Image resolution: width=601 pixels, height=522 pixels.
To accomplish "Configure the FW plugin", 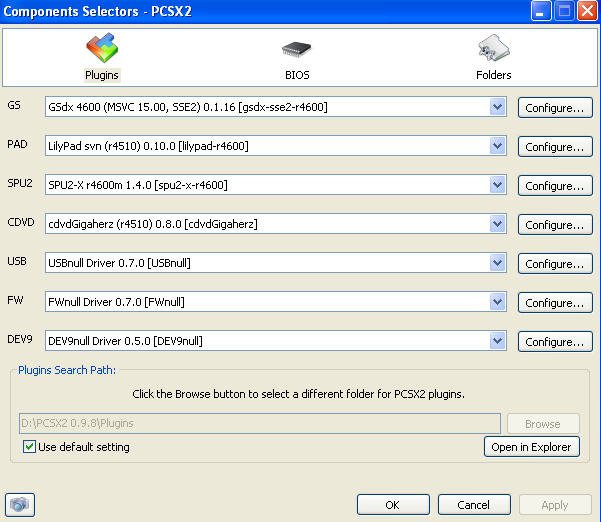I will click(x=555, y=303).
